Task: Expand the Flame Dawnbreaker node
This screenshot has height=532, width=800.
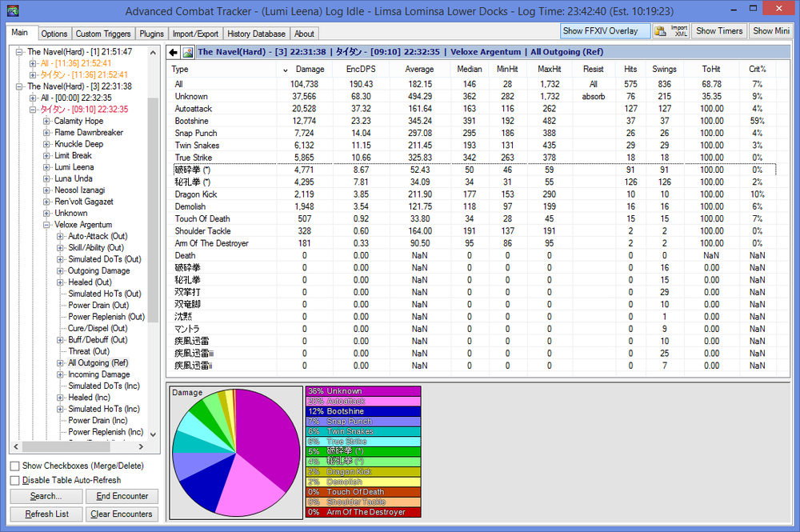Action: [46, 133]
